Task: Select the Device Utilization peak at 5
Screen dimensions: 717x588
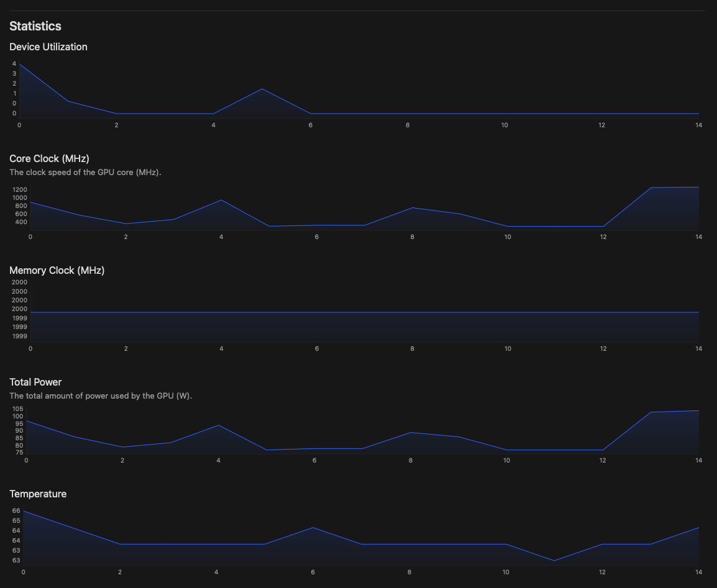Action: [262, 89]
